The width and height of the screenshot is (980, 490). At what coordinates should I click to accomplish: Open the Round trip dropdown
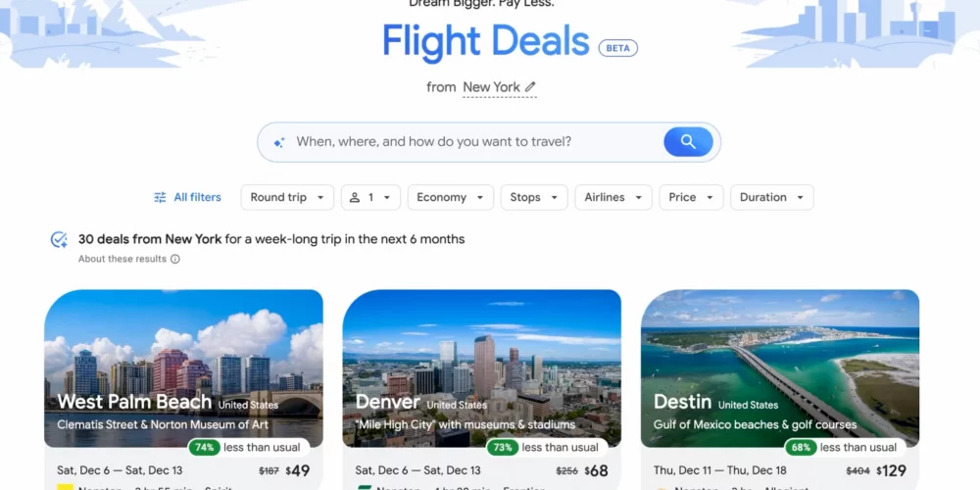287,198
